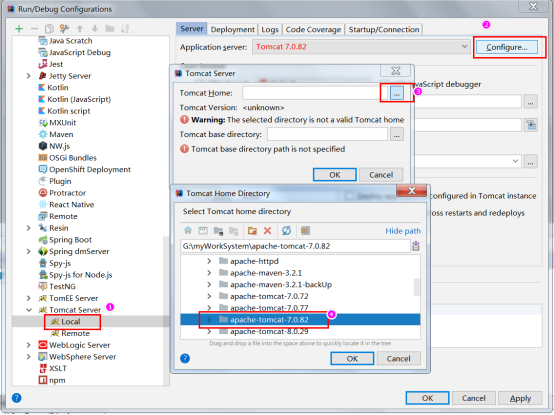554x415 pixels.
Task: Toggle show hidden files icon
Action: tap(305, 231)
